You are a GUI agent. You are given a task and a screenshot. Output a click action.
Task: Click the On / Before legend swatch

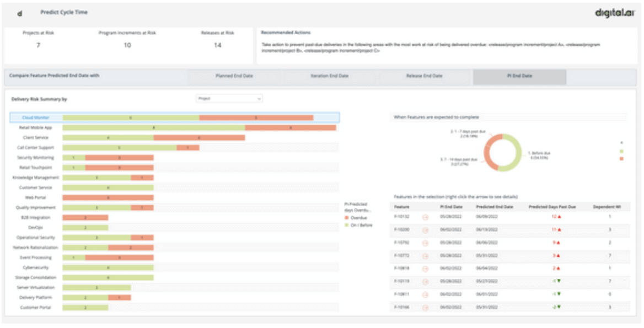point(347,225)
